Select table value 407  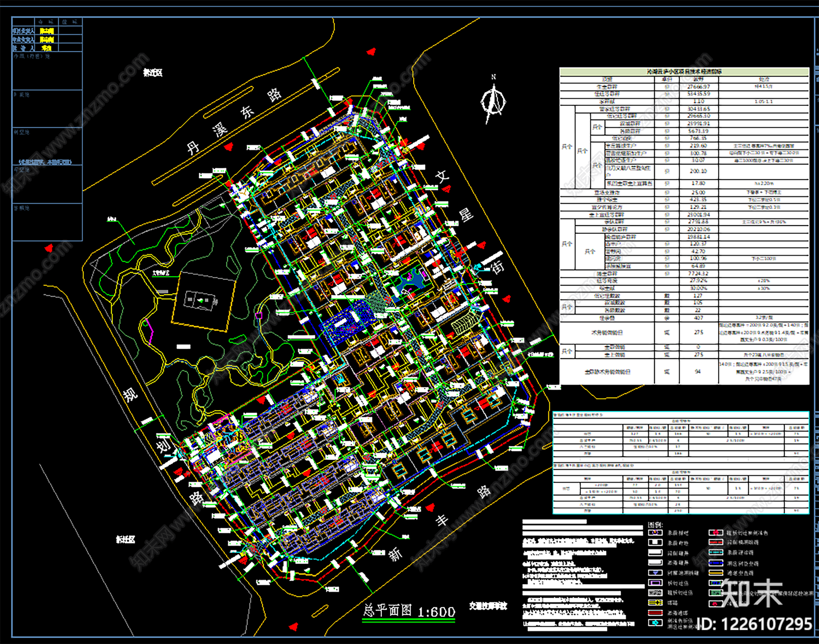(x=699, y=318)
